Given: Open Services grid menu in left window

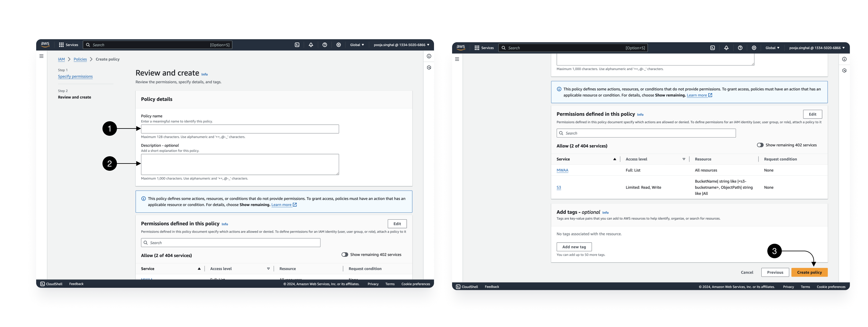Looking at the screenshot, I should coord(68,45).
